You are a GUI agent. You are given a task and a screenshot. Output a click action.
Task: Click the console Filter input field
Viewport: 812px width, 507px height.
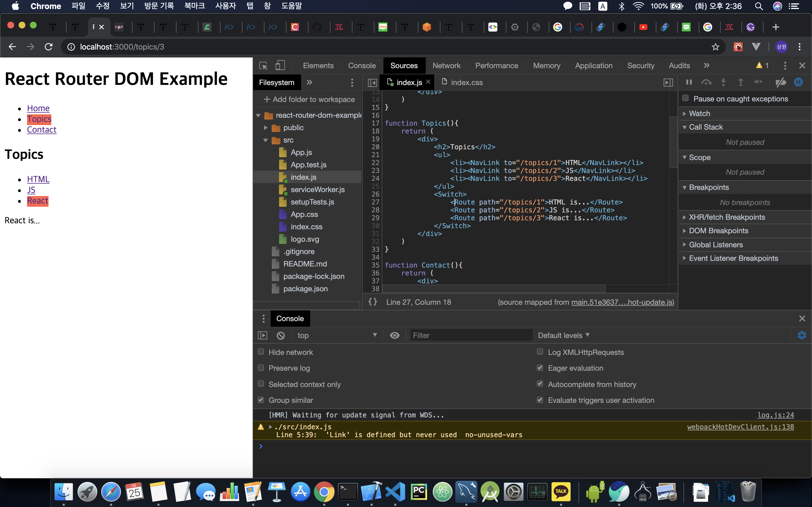471,335
